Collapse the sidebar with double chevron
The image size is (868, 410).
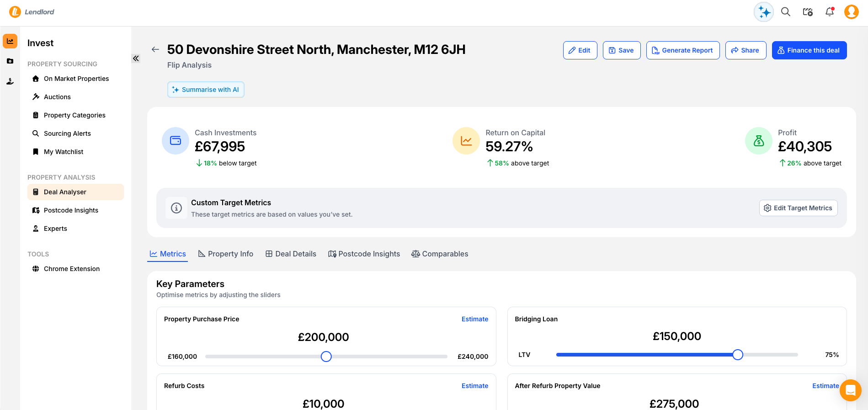[x=136, y=59]
